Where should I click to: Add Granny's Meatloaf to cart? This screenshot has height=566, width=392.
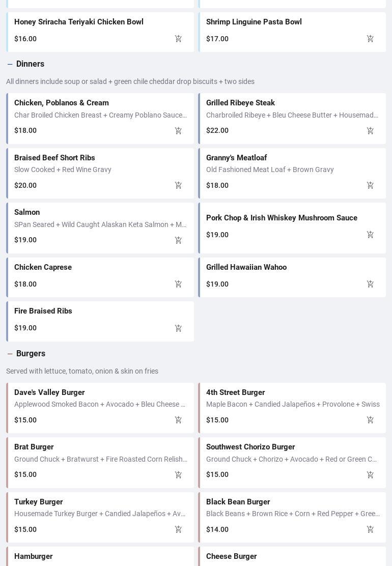370,185
